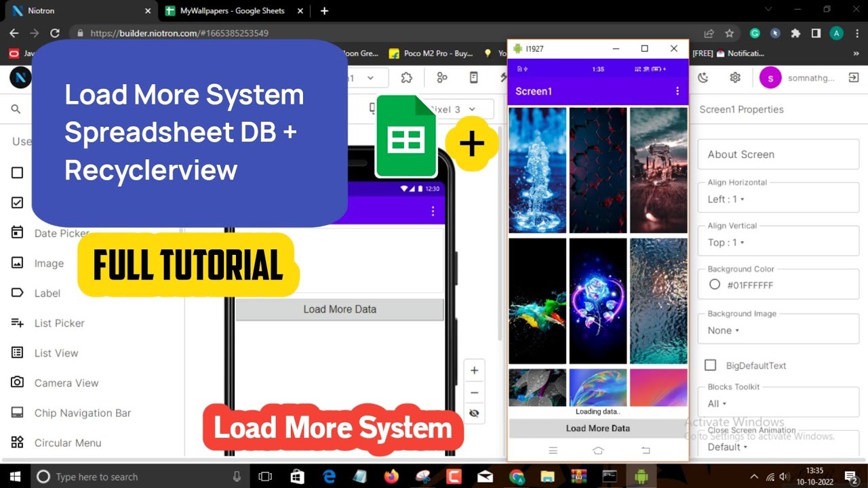Open Microsoft Store from the taskbar

click(297, 476)
